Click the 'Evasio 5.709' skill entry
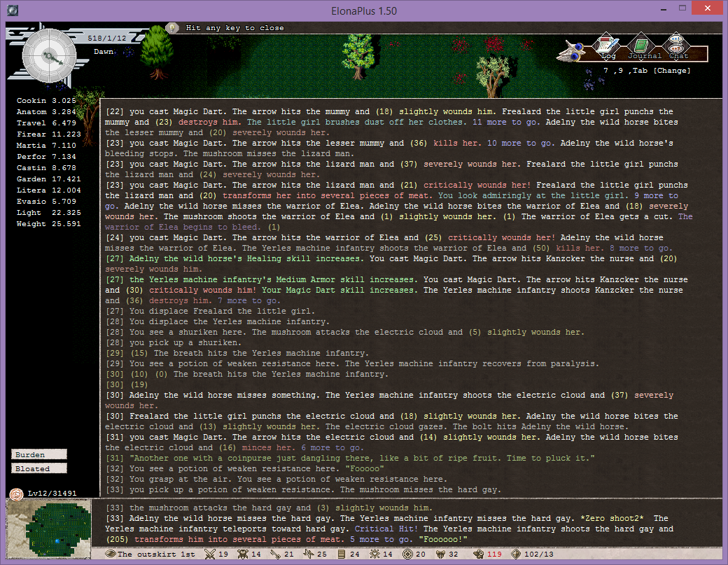Viewport: 728px width, 565px height. tap(46, 201)
